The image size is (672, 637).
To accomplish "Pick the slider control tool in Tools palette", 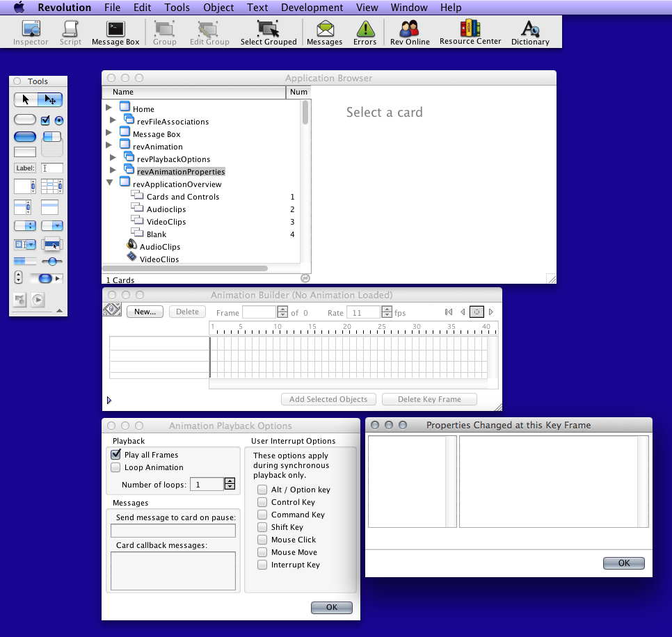I will point(52,261).
